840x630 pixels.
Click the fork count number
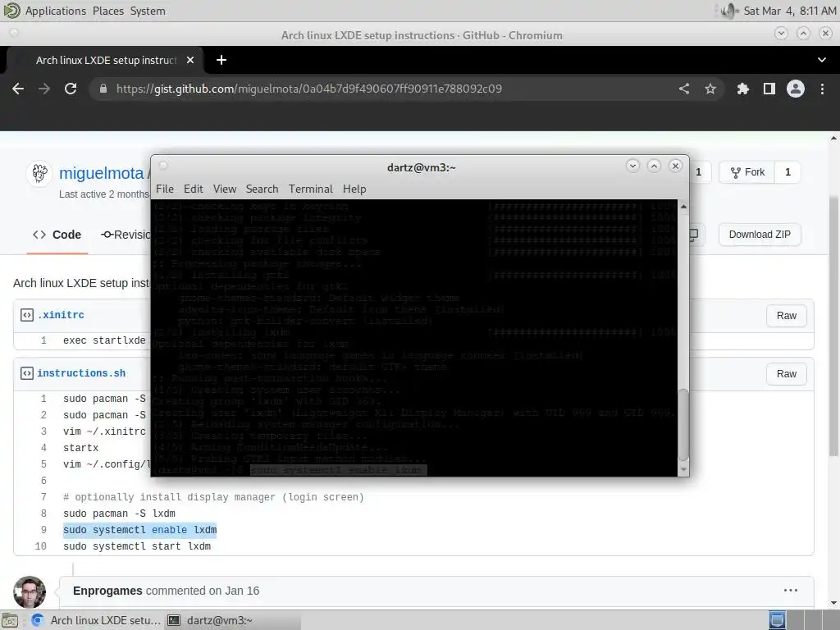pos(787,172)
